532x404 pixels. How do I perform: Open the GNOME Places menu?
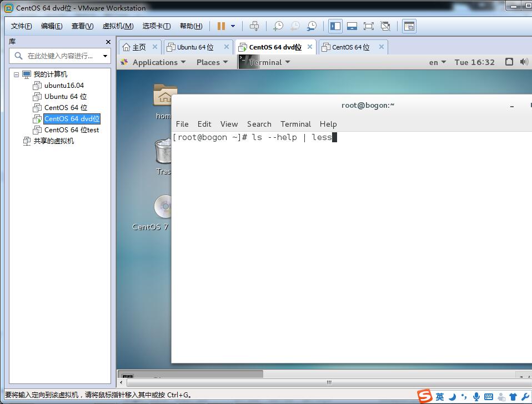tap(212, 62)
